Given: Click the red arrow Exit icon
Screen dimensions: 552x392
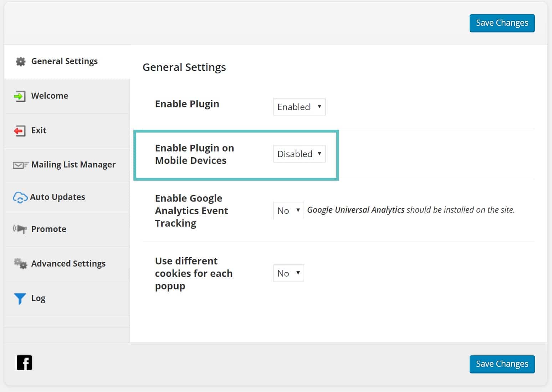Looking at the screenshot, I should 20,131.
